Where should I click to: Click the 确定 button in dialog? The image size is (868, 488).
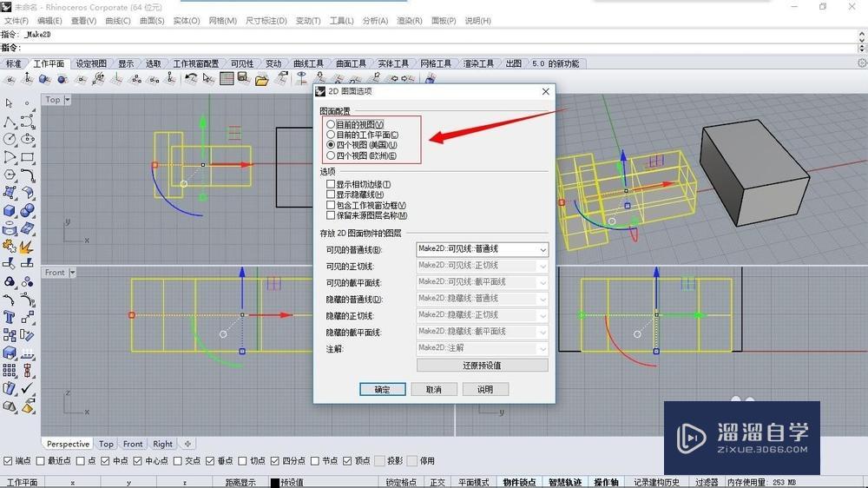(x=383, y=389)
